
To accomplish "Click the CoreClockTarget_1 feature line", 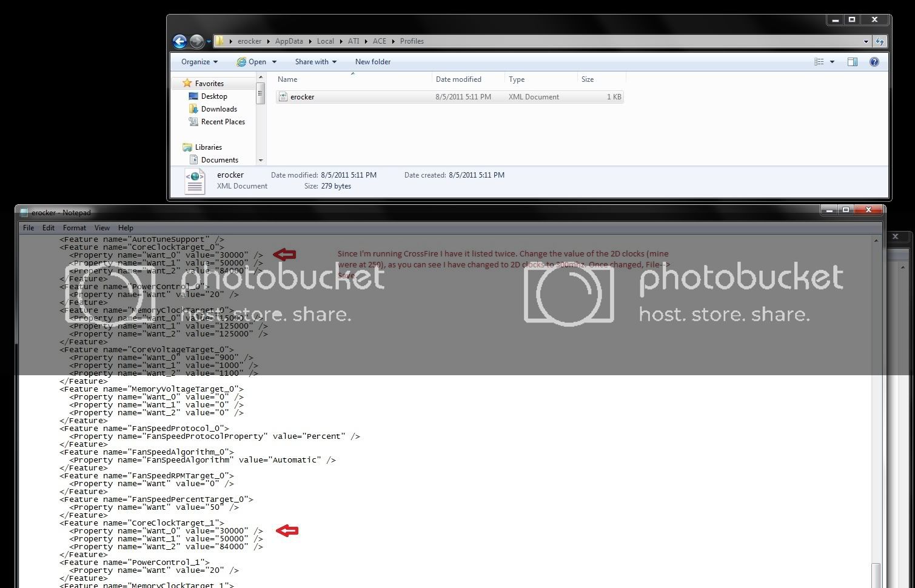I will coord(142,523).
